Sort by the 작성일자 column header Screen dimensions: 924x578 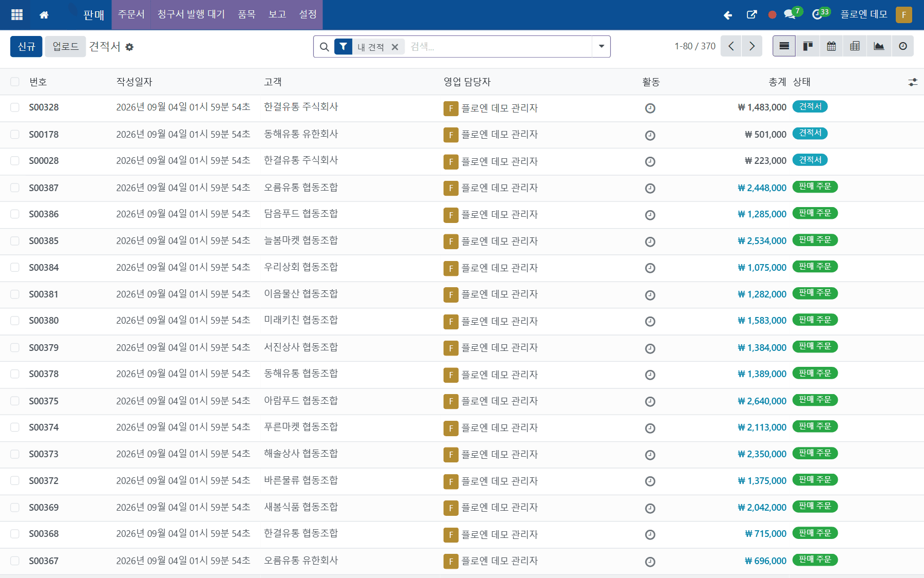tap(134, 82)
